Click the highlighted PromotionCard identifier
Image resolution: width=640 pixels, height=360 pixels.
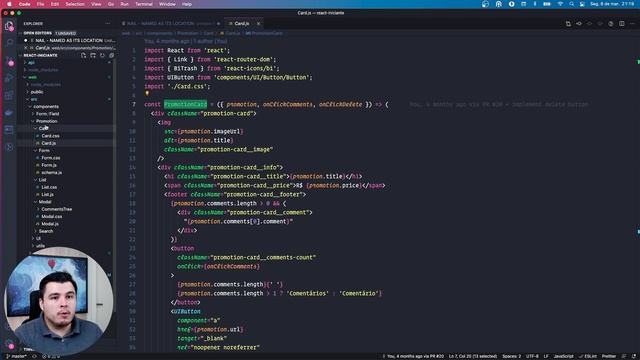[185, 104]
